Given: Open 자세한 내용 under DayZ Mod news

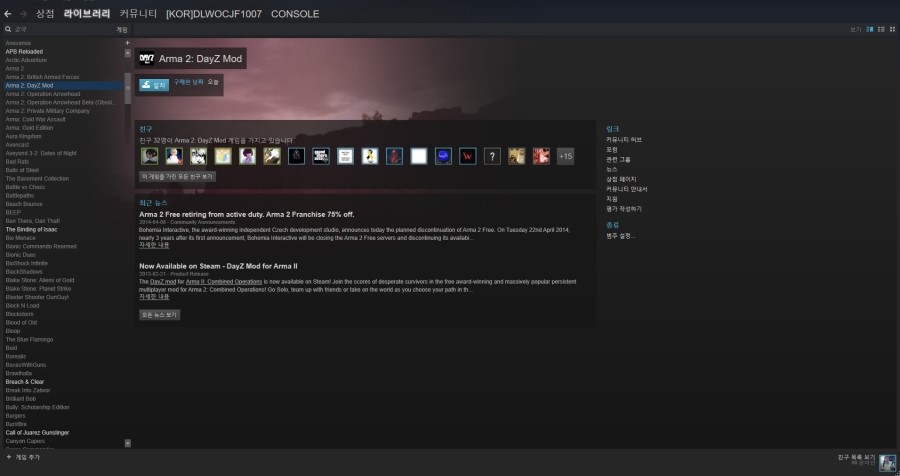Looking at the screenshot, I should [x=154, y=297].
